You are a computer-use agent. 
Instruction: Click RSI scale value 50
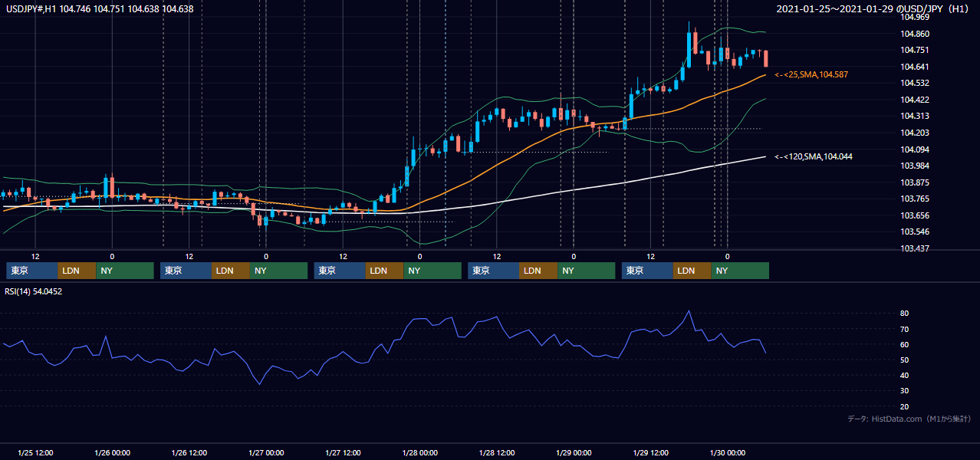coord(905,360)
